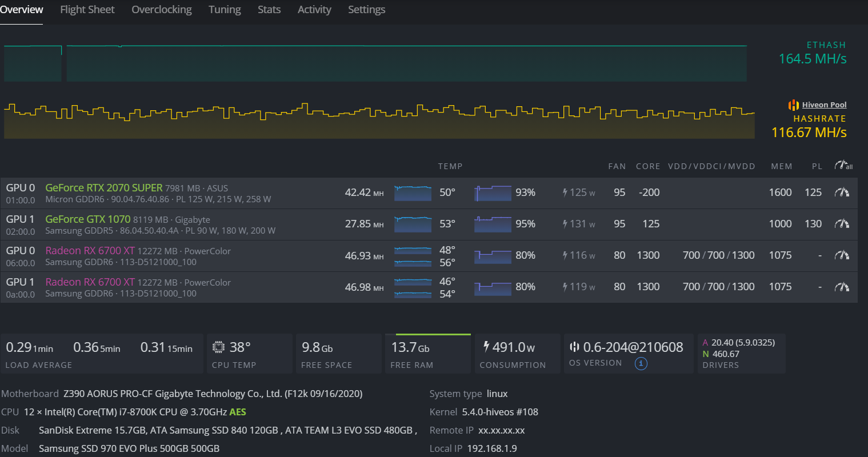Open overclock icon for RX 6700 XT 0a:00.0 row
This screenshot has width=868, height=457.
pyautogui.click(x=842, y=287)
